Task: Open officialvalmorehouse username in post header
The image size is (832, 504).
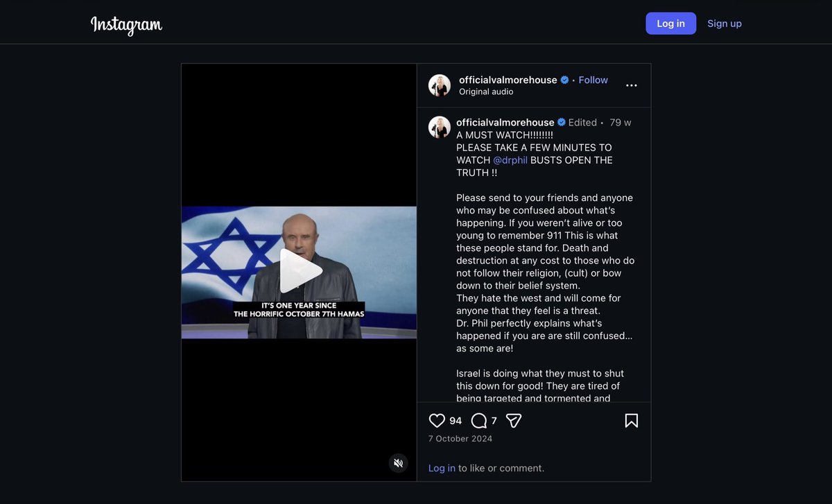Action: click(508, 80)
